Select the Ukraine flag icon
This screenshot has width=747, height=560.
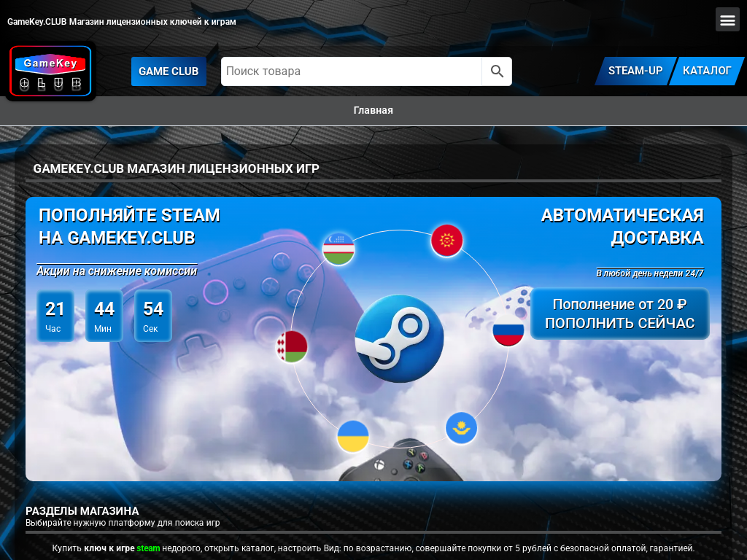353,436
